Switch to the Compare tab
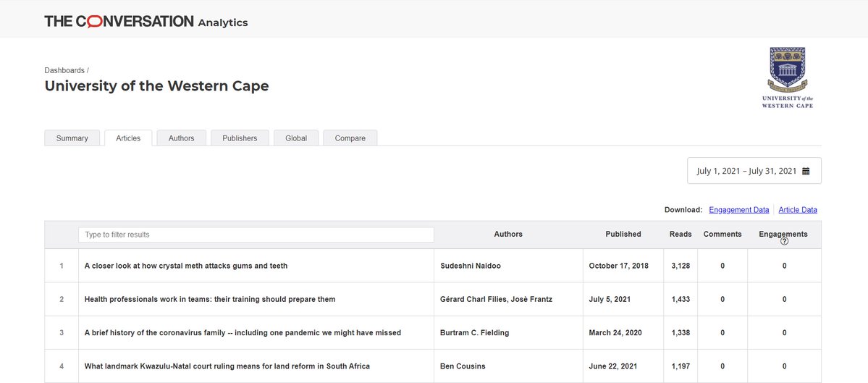Screen dimensions: 868x383 (350, 138)
